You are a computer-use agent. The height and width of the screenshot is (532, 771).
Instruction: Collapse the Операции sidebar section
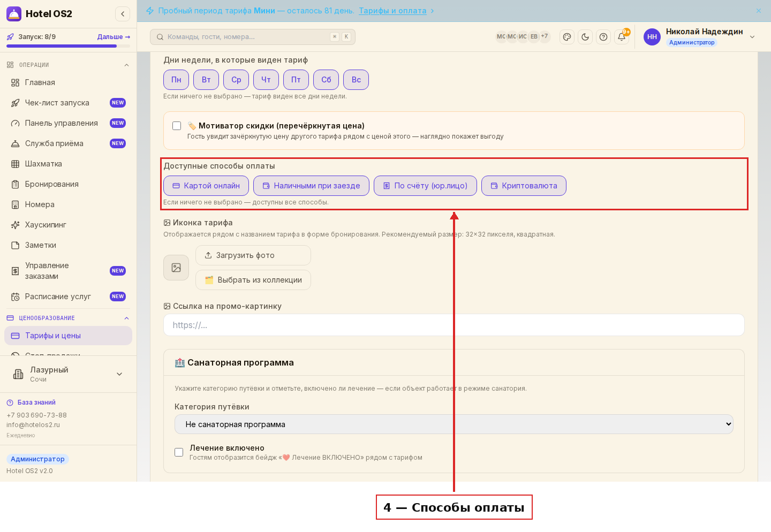coord(126,65)
